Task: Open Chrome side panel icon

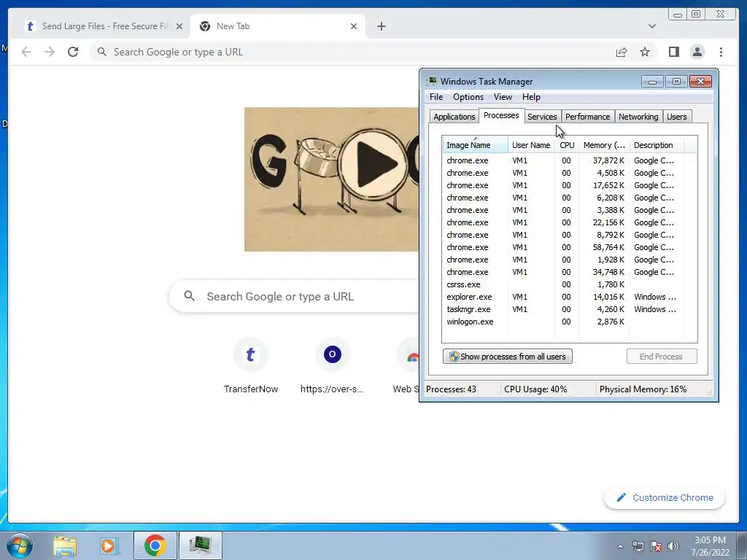Action: (x=673, y=52)
